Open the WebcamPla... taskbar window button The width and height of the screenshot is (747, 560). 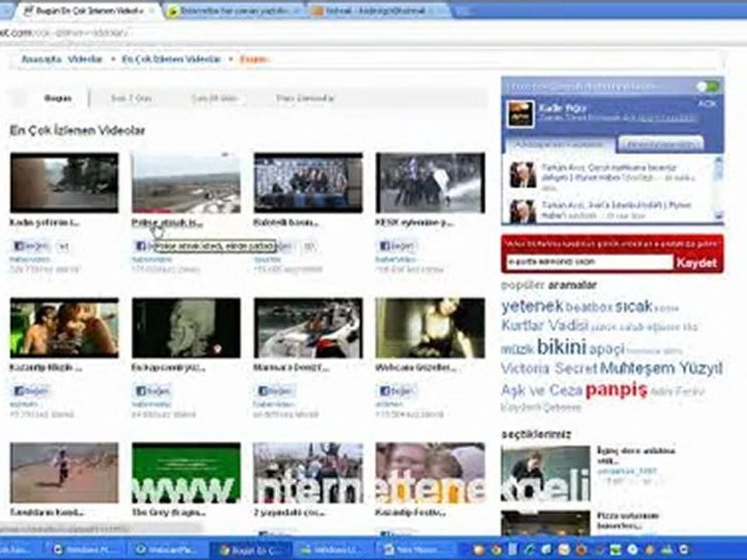point(167,550)
